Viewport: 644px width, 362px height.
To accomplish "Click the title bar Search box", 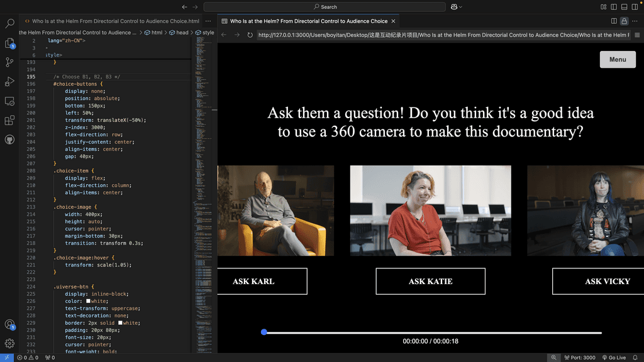I will coord(325,7).
